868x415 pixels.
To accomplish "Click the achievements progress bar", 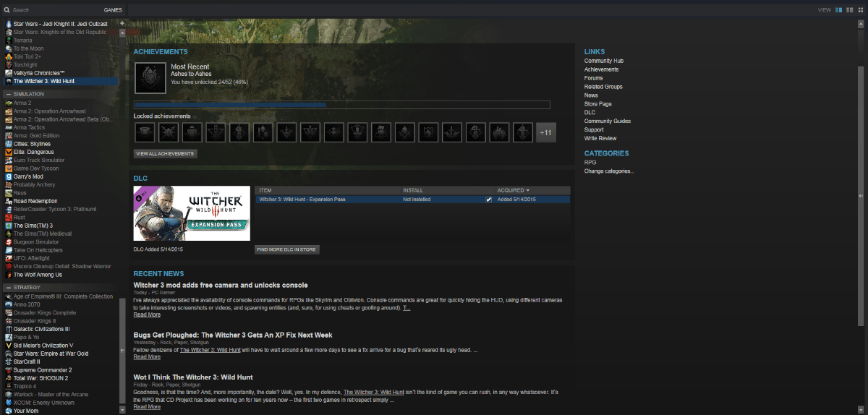I will (x=342, y=105).
